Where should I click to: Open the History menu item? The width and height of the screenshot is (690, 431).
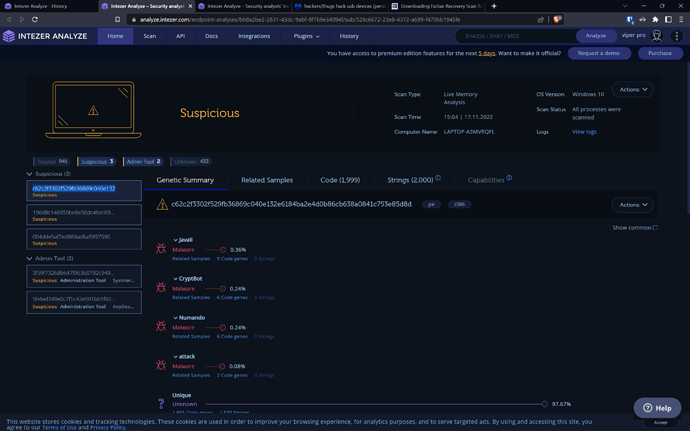349,36
